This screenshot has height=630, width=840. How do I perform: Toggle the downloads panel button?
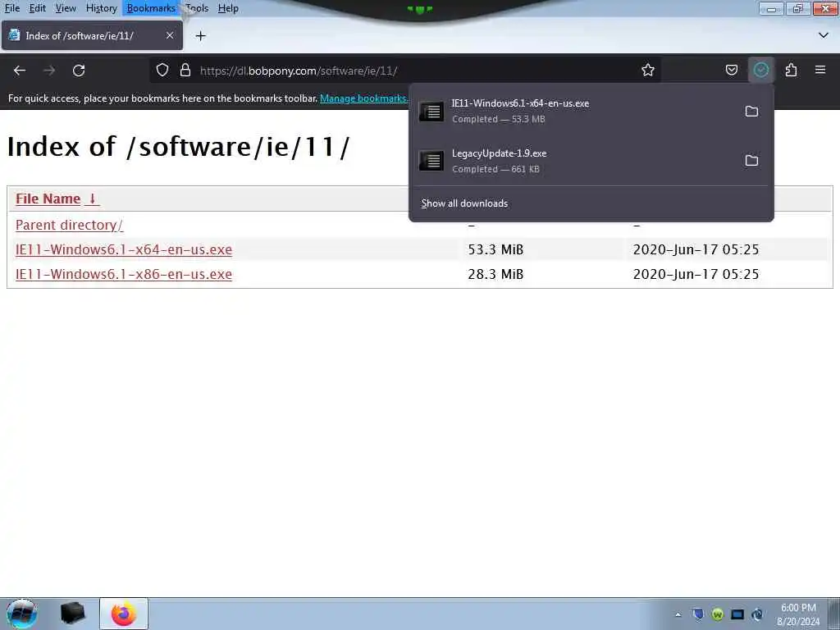tap(761, 71)
